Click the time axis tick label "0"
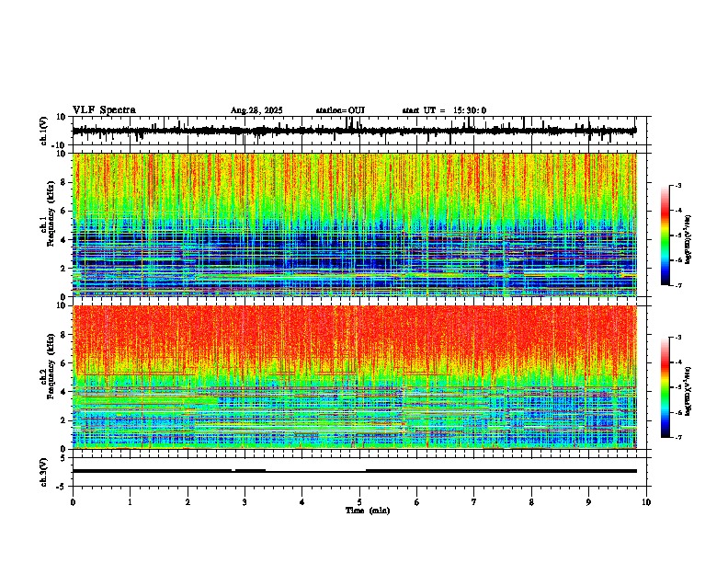 click(x=73, y=502)
